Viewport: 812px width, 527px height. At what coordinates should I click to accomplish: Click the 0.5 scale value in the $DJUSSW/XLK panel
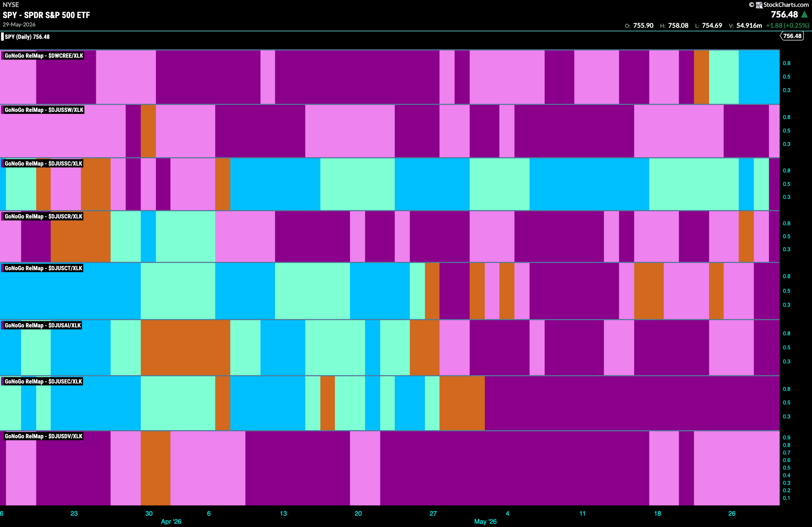click(x=786, y=131)
